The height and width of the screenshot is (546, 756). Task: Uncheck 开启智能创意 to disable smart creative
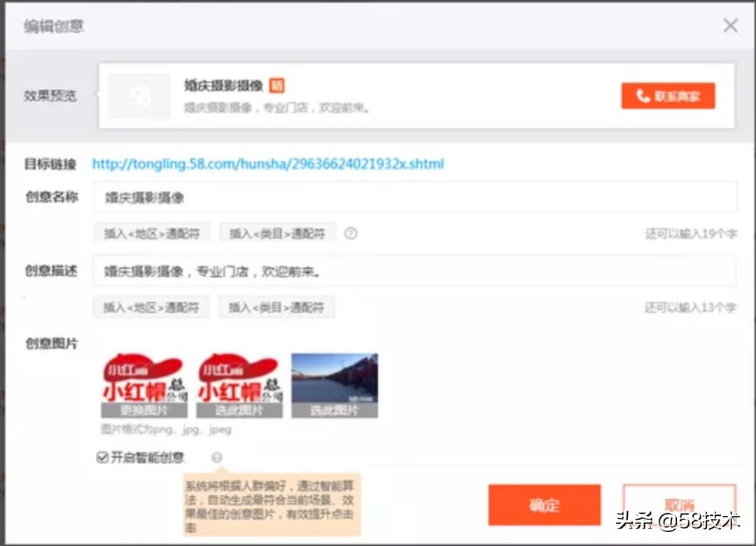click(x=101, y=456)
